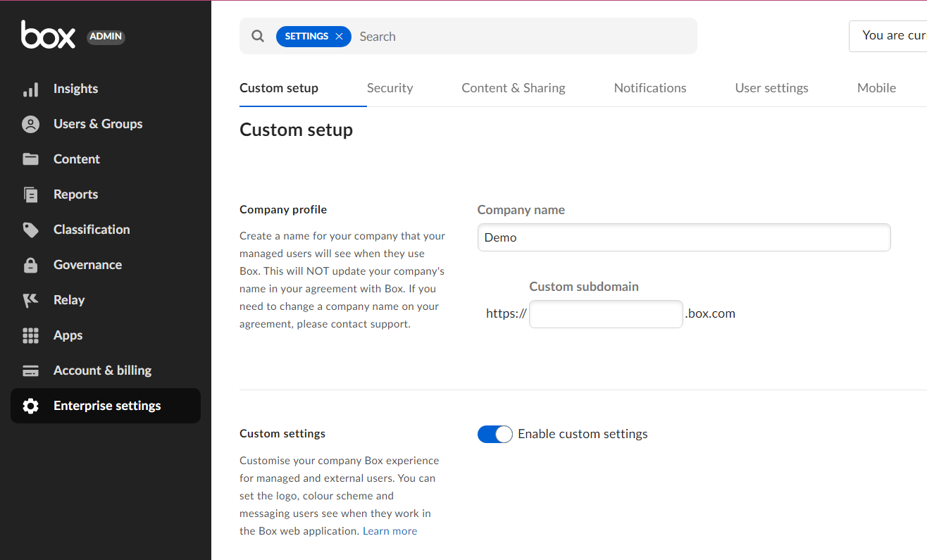This screenshot has width=927, height=560.
Task: Click the Box logo
Action: (x=48, y=35)
